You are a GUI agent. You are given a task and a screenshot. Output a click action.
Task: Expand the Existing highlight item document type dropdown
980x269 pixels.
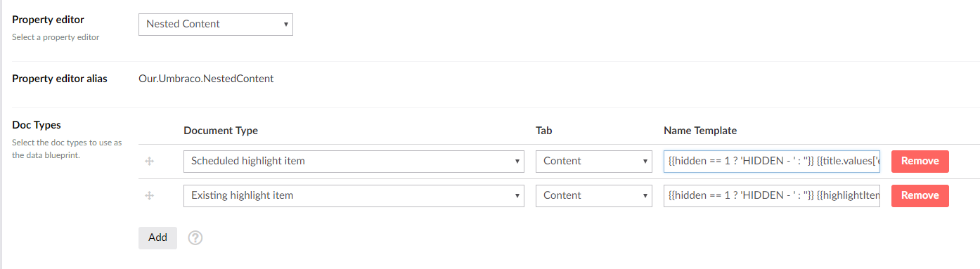(x=354, y=195)
